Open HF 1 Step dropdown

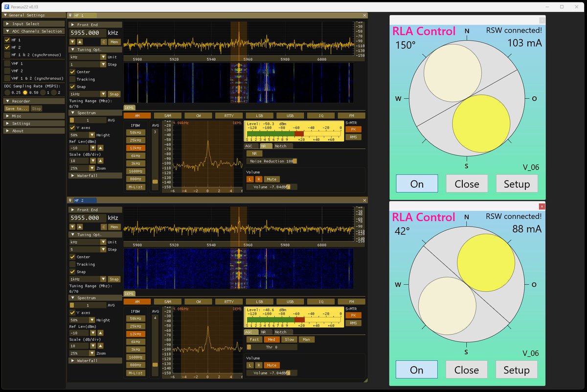click(103, 65)
